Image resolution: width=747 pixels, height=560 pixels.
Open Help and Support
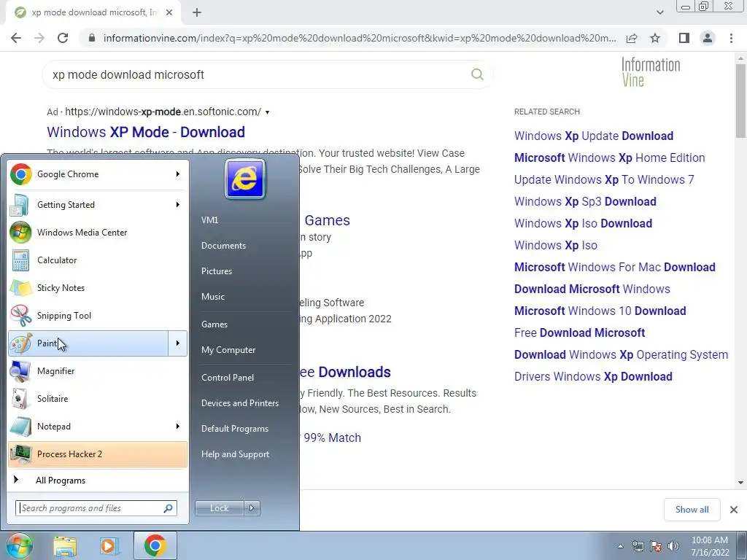pos(235,454)
